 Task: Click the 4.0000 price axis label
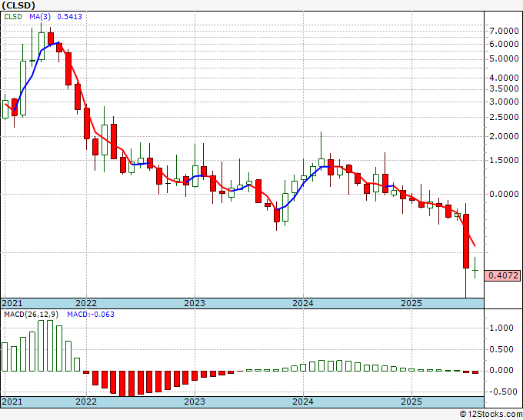(504, 78)
